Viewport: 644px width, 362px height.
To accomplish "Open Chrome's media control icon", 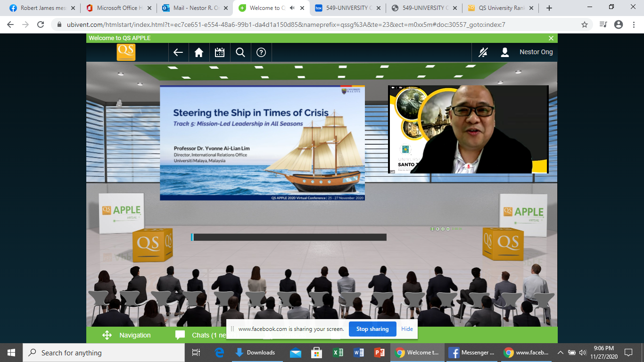I will [603, 25].
